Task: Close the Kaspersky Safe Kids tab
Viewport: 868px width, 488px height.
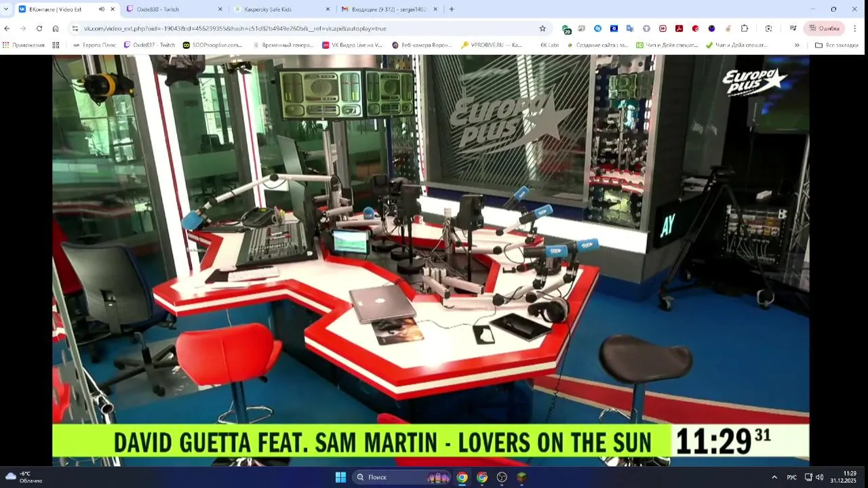Action: coord(328,9)
